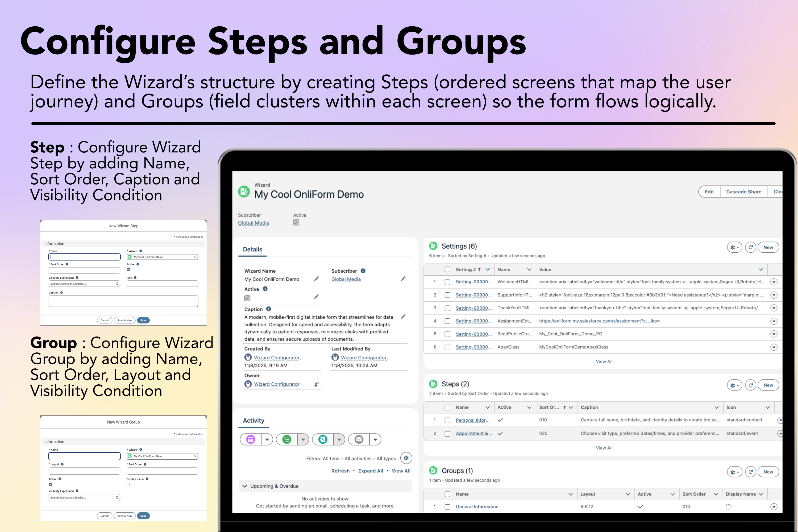Edit Active field with pencil icon

pos(316,297)
